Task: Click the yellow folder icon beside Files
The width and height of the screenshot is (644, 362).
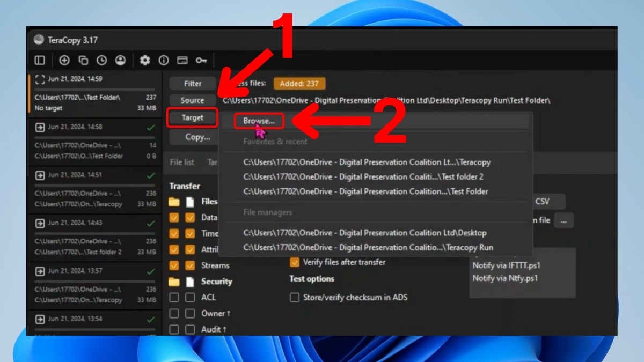Action: click(174, 202)
